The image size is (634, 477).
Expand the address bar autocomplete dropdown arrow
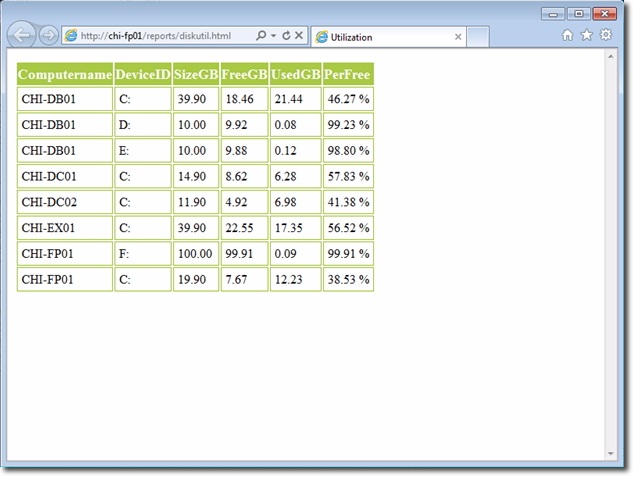273,36
